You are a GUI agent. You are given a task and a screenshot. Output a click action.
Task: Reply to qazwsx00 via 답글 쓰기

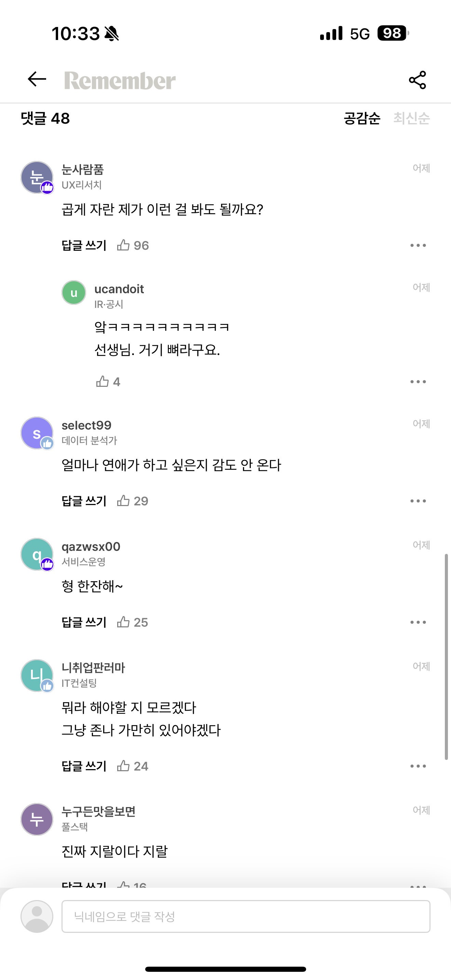pyautogui.click(x=84, y=622)
